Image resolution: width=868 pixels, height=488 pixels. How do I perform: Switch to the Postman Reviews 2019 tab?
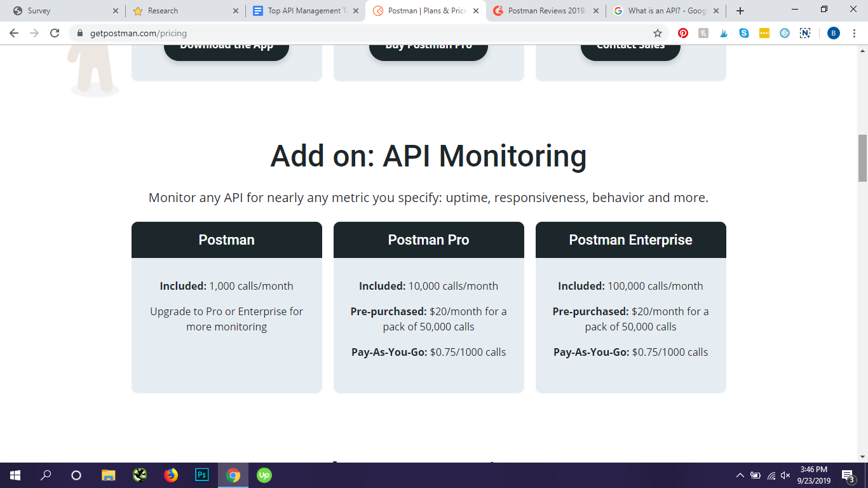(x=545, y=11)
